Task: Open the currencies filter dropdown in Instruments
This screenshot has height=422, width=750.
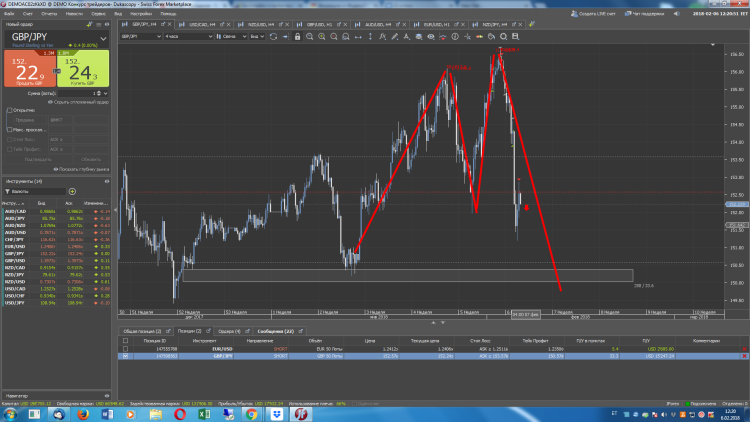Action: (35, 191)
